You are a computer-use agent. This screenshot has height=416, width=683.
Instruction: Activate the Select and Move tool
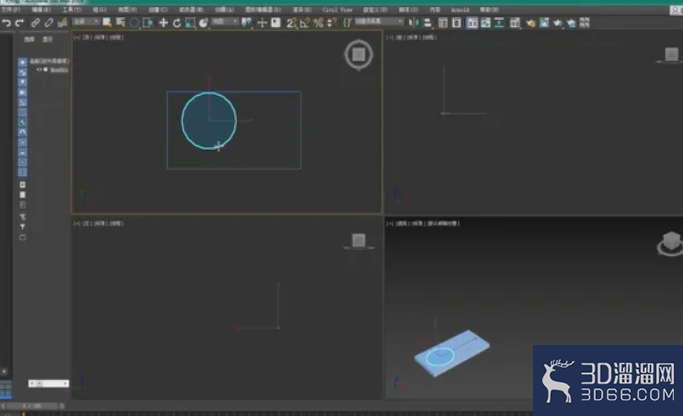163,23
